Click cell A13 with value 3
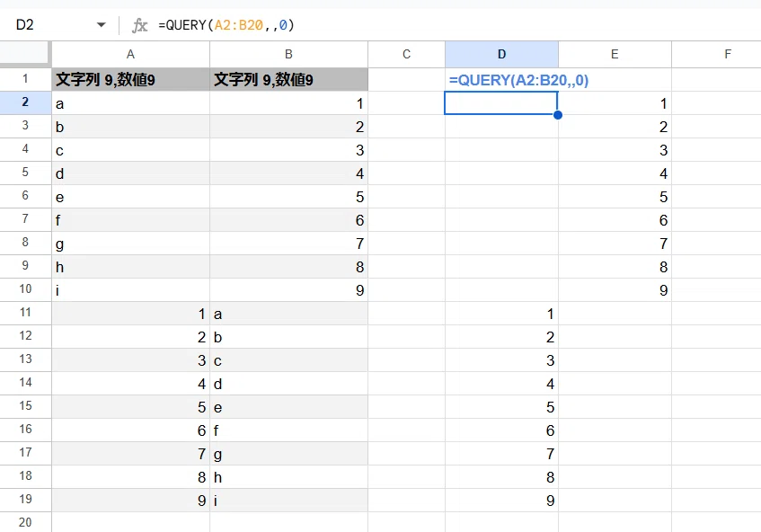Viewport: 761px width, 532px height. click(130, 359)
